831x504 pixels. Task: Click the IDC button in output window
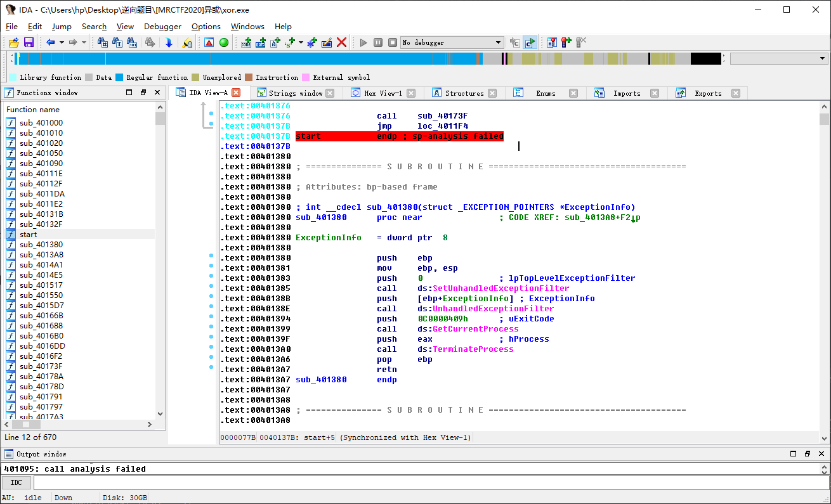(x=16, y=483)
